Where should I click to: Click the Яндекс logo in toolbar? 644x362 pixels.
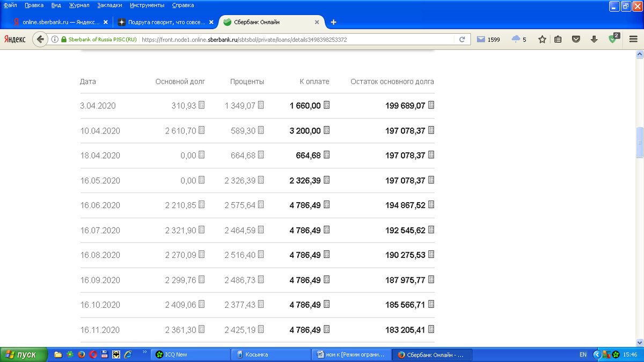tap(15, 39)
